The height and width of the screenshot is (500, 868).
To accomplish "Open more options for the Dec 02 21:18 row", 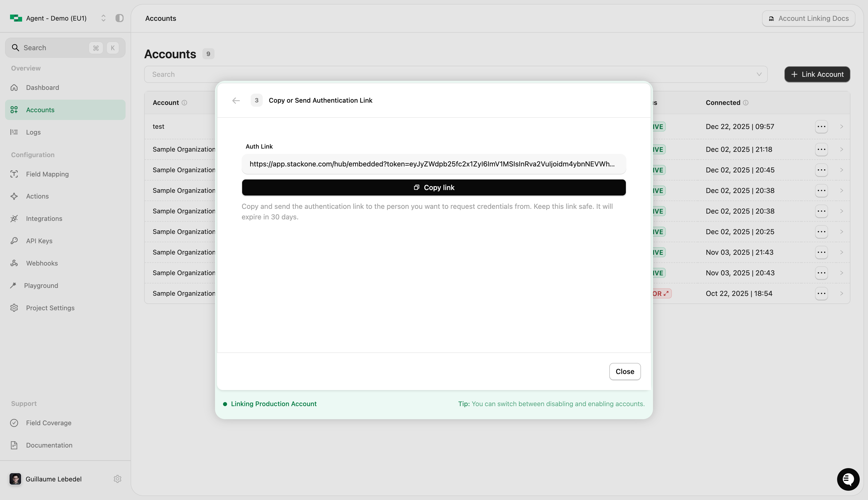I will coord(821,149).
